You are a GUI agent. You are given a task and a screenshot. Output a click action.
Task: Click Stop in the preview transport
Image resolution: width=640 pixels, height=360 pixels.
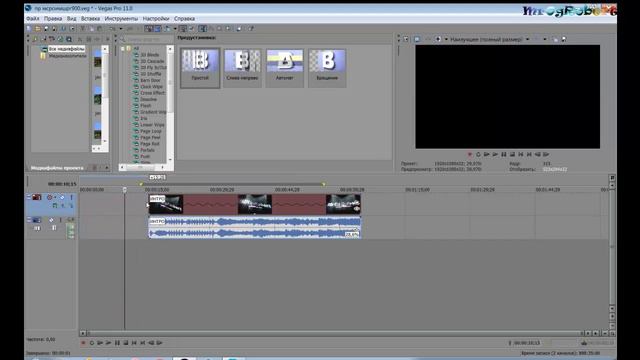[x=512, y=154]
